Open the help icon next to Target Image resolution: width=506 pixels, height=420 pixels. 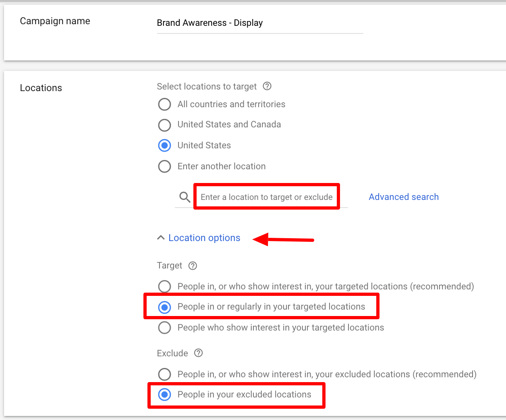tap(193, 266)
